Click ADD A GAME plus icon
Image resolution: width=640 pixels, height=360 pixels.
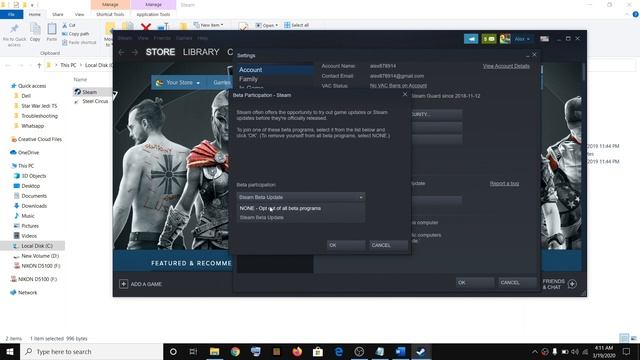click(x=123, y=284)
